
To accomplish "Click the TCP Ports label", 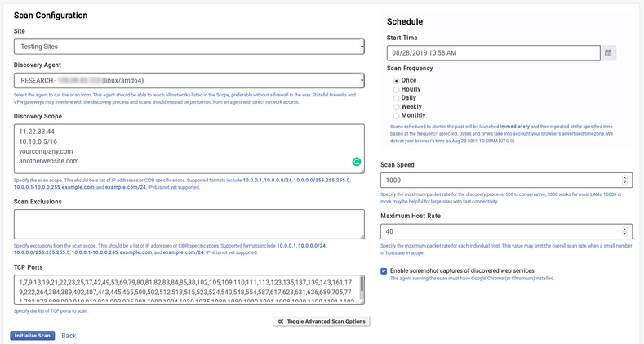I will pos(28,267).
